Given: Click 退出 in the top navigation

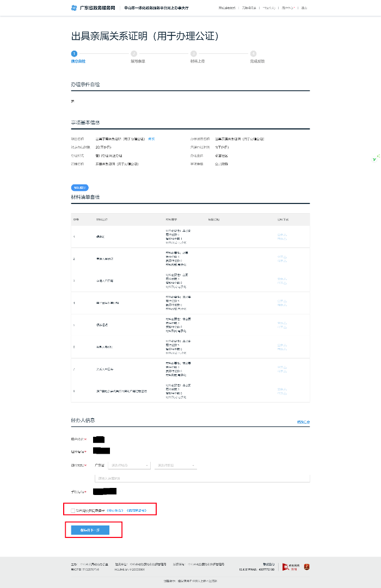Looking at the screenshot, I should click(x=304, y=8).
